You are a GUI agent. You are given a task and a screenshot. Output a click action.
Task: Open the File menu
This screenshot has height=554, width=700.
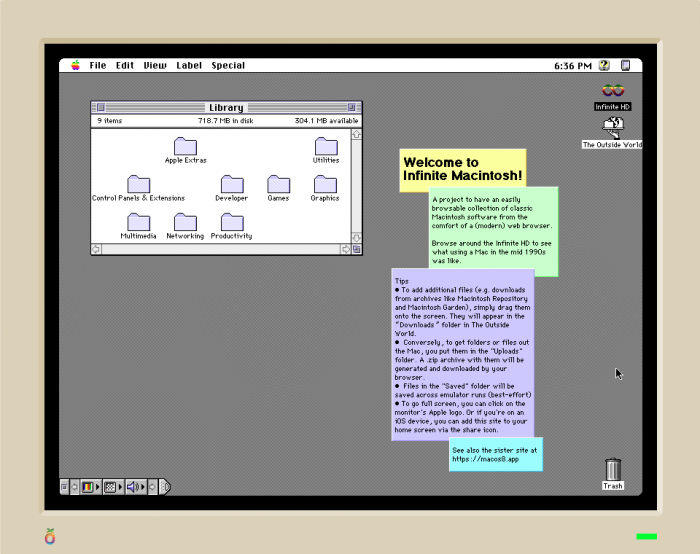[98, 66]
